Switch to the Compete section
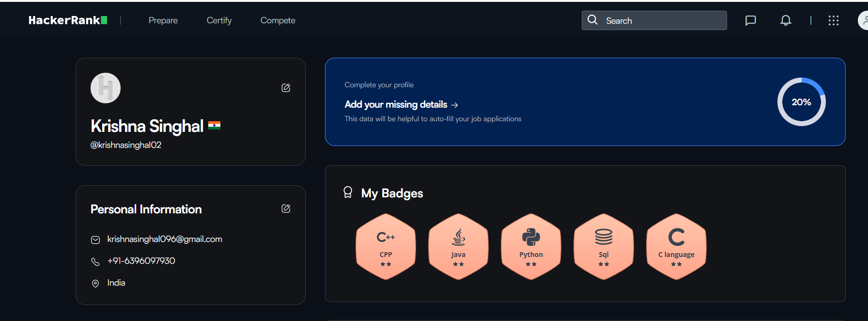Viewport: 868px width, 321px height. coord(278,20)
